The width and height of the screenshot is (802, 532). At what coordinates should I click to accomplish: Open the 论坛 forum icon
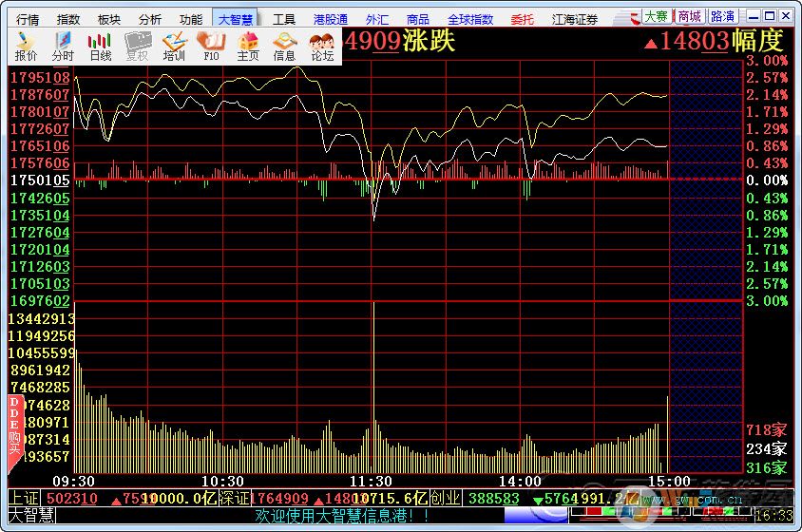coord(322,46)
